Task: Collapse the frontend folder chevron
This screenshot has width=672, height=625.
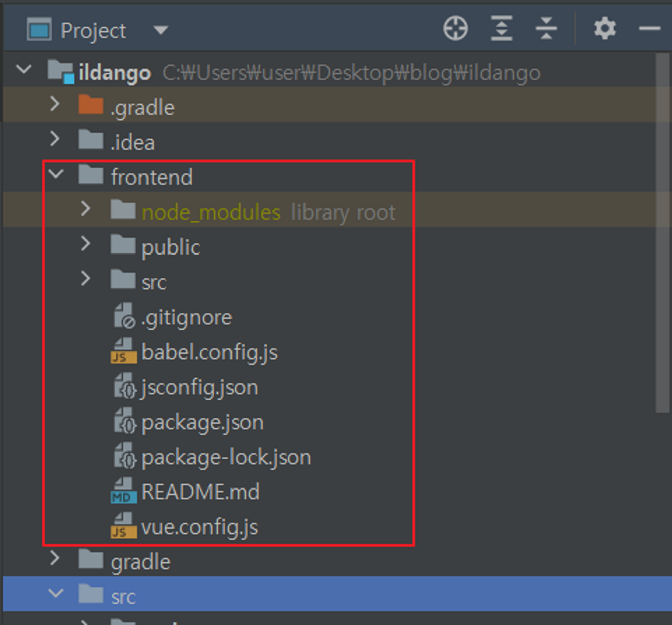Action: tap(56, 174)
